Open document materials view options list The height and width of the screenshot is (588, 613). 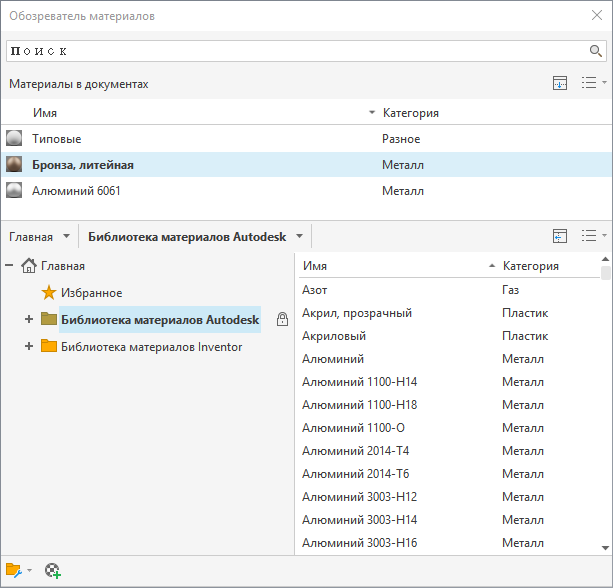593,84
